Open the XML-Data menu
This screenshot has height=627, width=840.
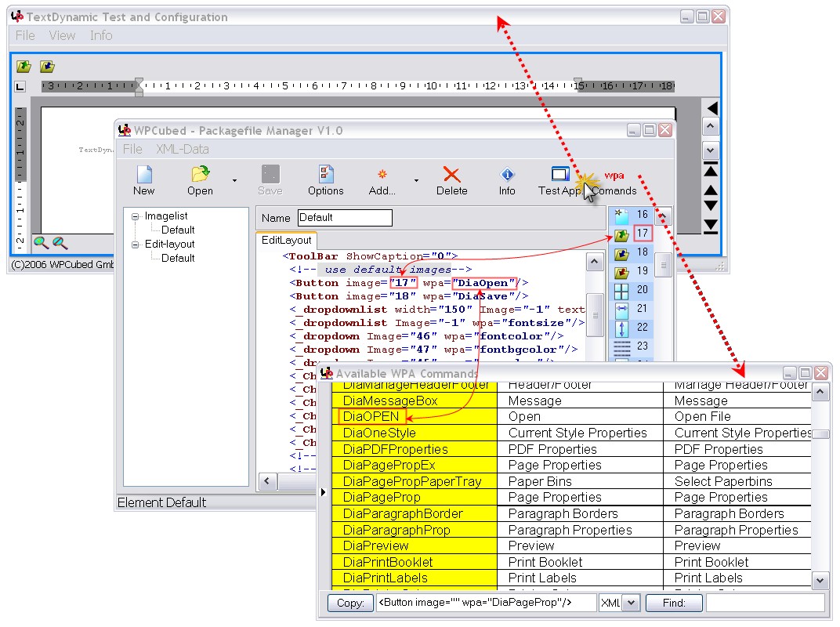click(x=182, y=149)
